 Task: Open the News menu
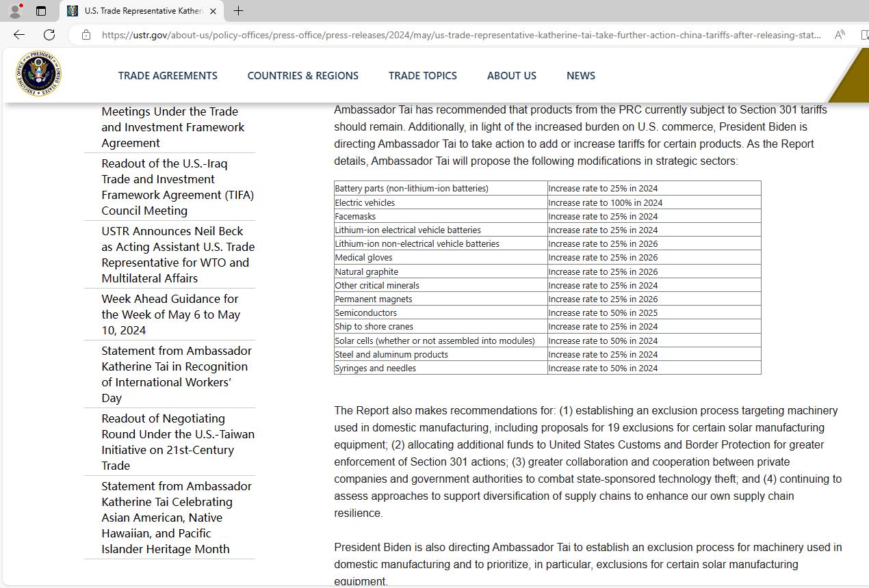(x=581, y=76)
